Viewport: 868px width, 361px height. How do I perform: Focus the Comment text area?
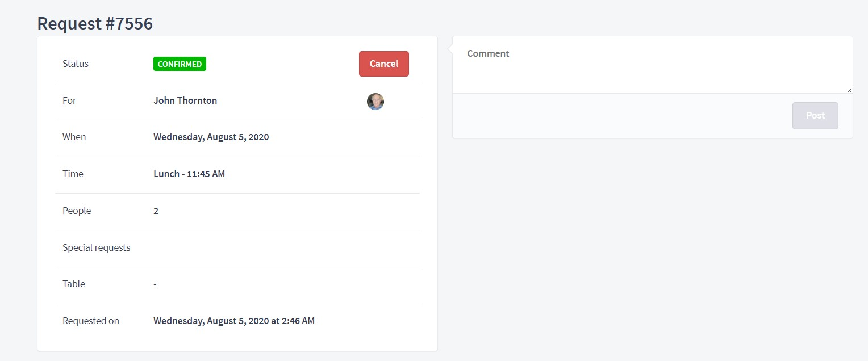tap(653, 65)
